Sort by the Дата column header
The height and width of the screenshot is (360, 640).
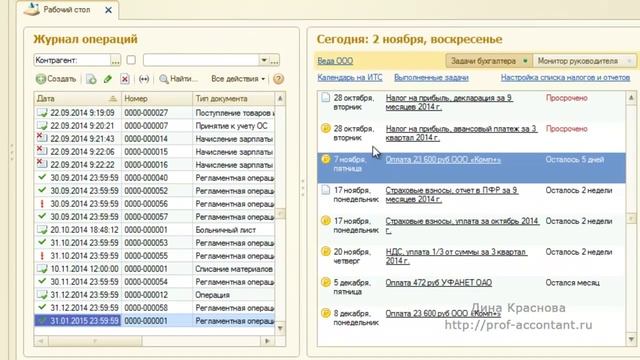78,99
